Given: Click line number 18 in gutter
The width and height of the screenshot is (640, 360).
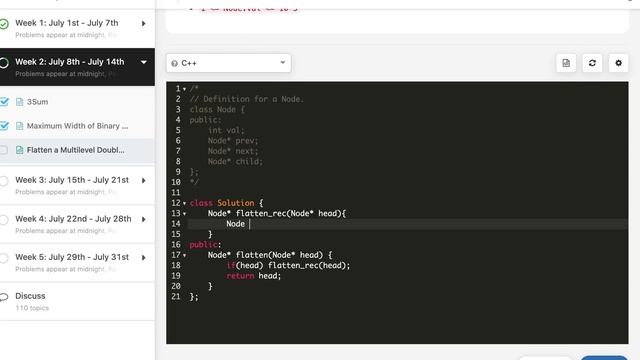Looking at the screenshot, I should pos(176,265).
